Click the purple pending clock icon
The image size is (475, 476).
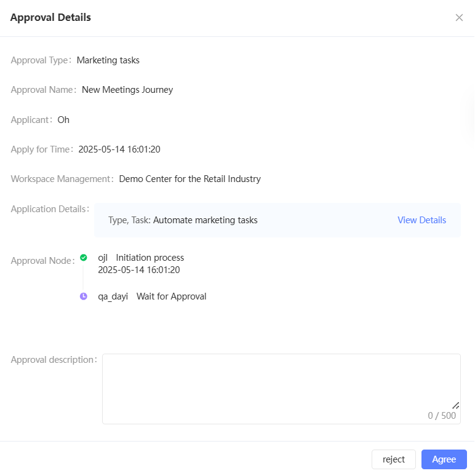84,296
